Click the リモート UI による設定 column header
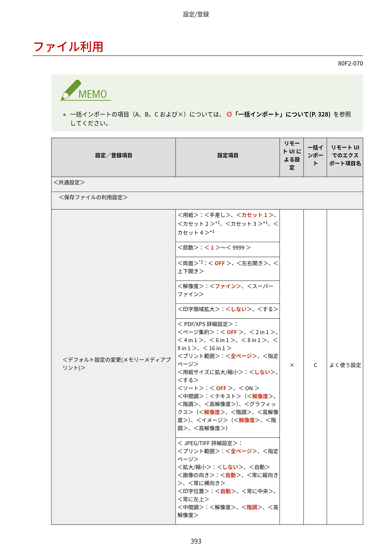Viewport: 392px width, 555px height. click(x=291, y=157)
